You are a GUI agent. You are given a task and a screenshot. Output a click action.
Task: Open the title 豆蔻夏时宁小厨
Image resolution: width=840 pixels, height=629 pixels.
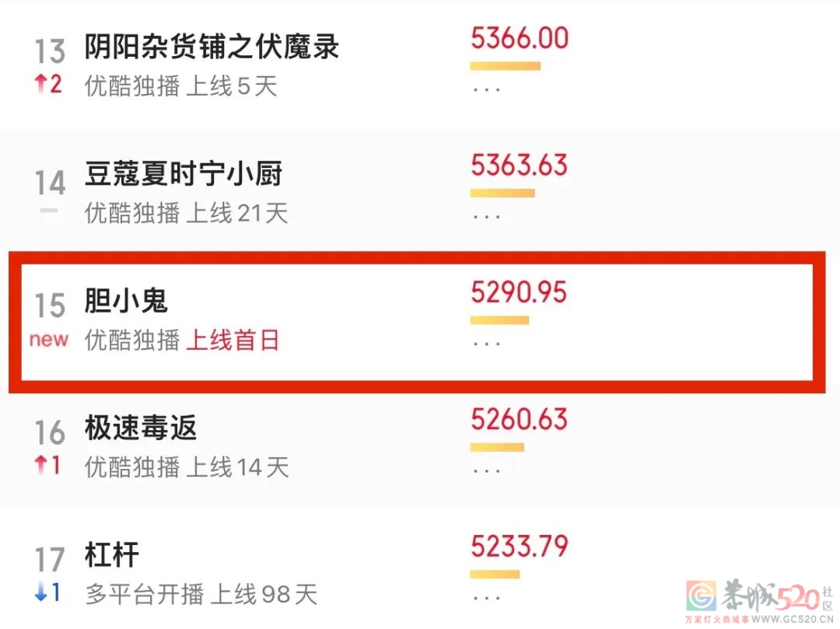(x=184, y=174)
